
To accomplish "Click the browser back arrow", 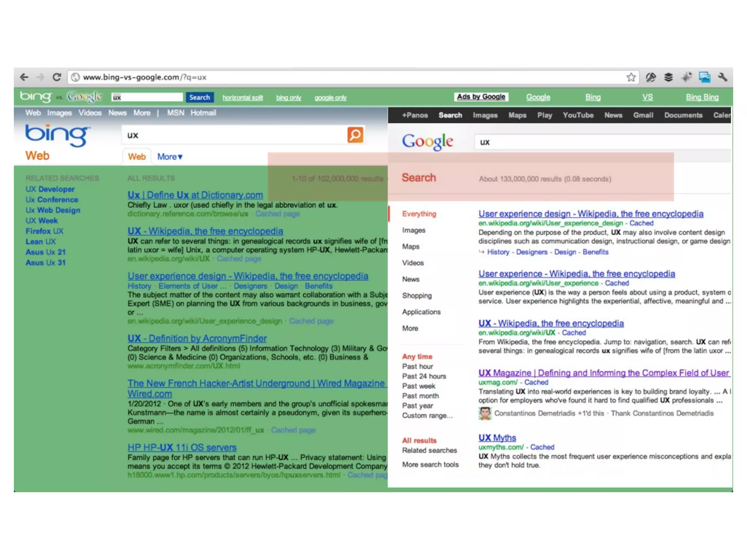I will click(24, 77).
